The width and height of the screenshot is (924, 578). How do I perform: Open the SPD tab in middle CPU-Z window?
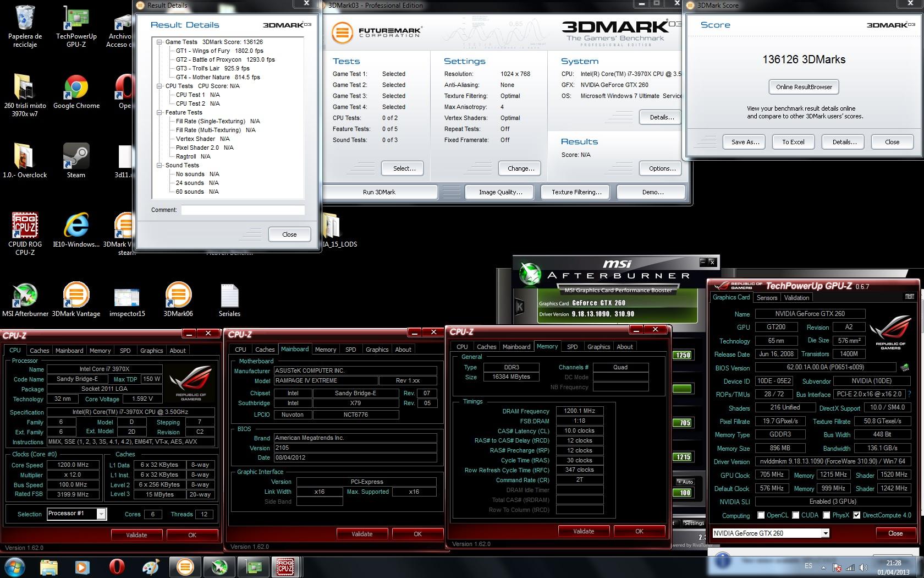350,350
